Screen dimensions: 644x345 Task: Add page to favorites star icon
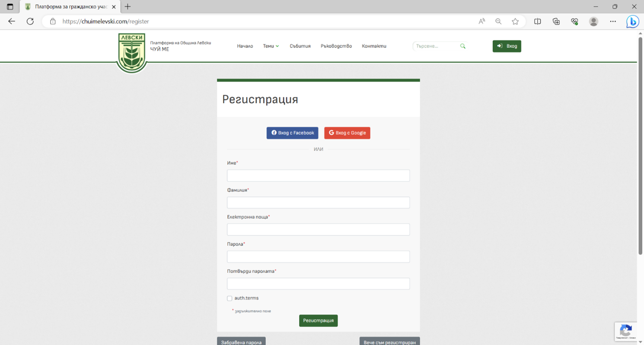(515, 21)
